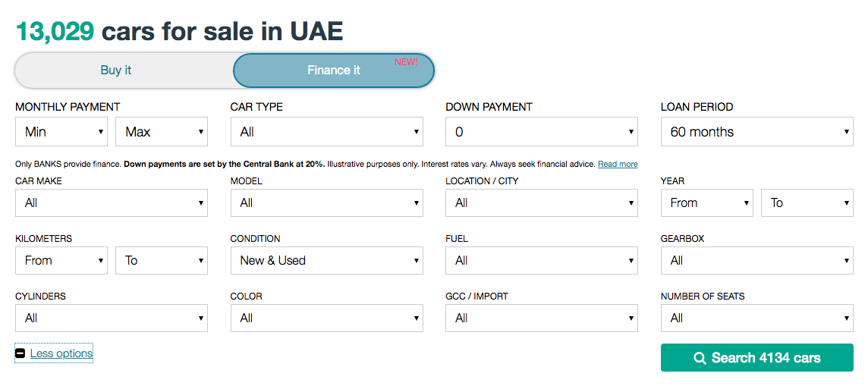Expand the Car Type dropdown

pyautogui.click(x=326, y=132)
